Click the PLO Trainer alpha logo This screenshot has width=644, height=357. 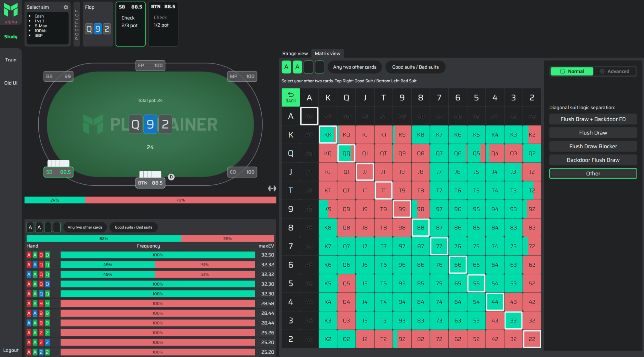tap(11, 14)
